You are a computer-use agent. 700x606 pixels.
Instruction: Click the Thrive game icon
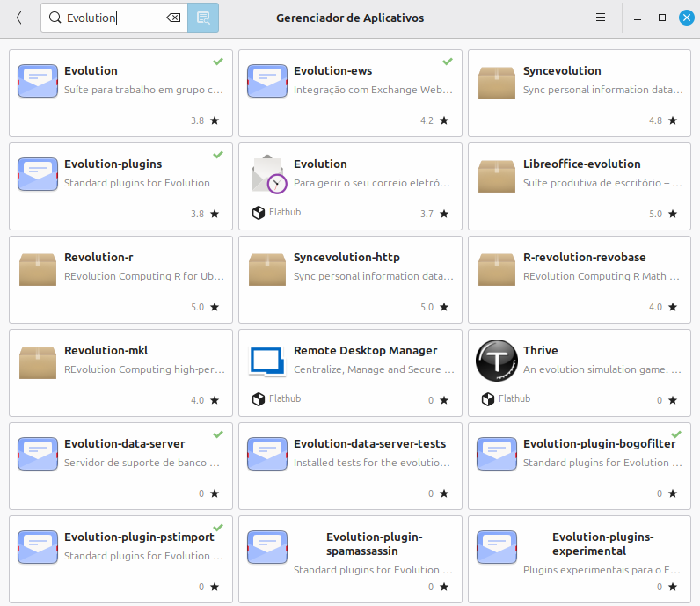[497, 361]
